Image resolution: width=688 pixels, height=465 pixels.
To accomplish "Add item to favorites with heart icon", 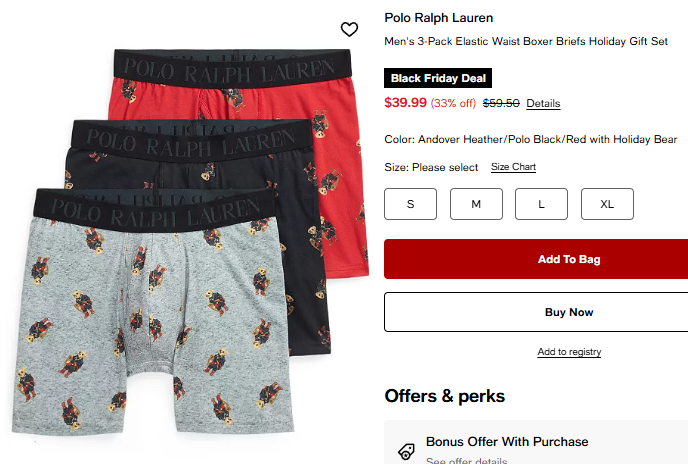I will tap(349, 29).
